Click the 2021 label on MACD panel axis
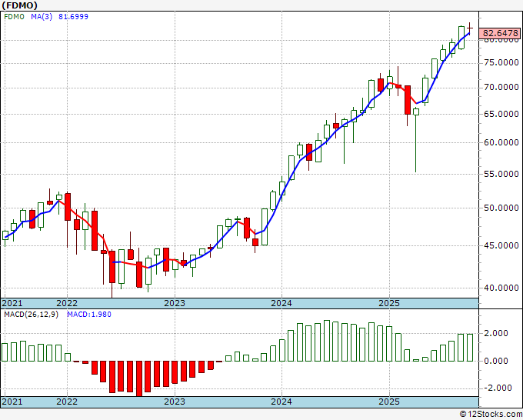Screen dimensions: 523x420 (12, 402)
